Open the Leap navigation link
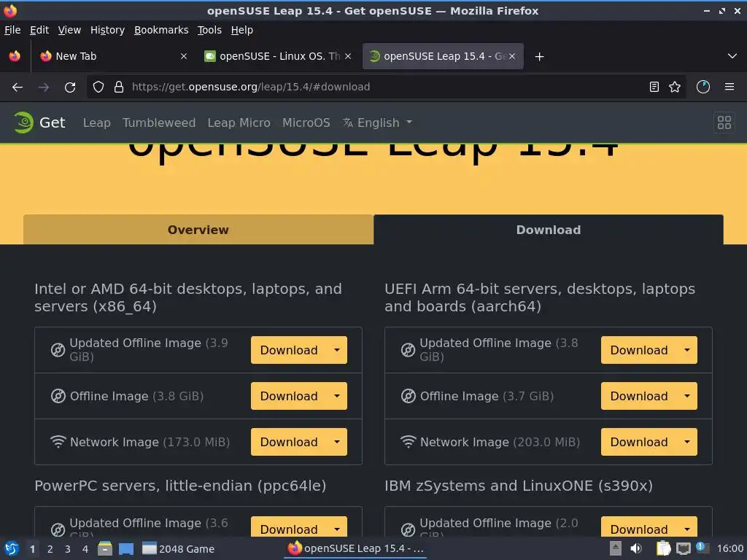The height and width of the screenshot is (560, 747). [97, 122]
